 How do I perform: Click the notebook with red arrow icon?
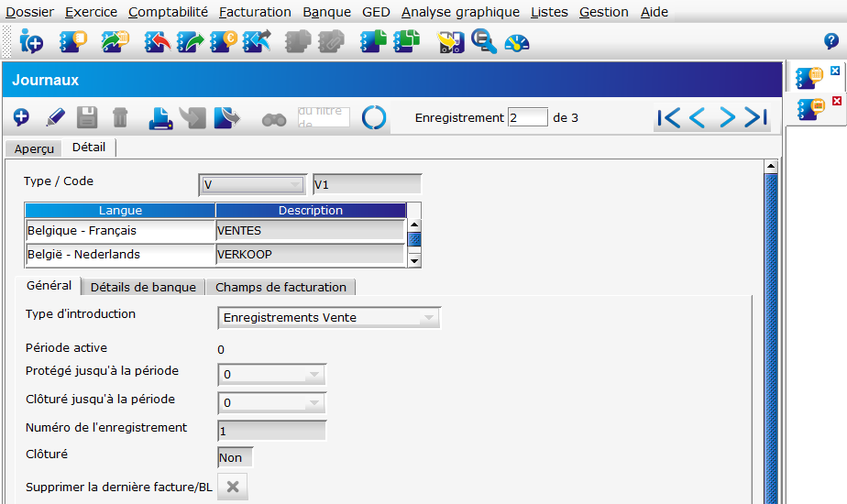coord(157,41)
